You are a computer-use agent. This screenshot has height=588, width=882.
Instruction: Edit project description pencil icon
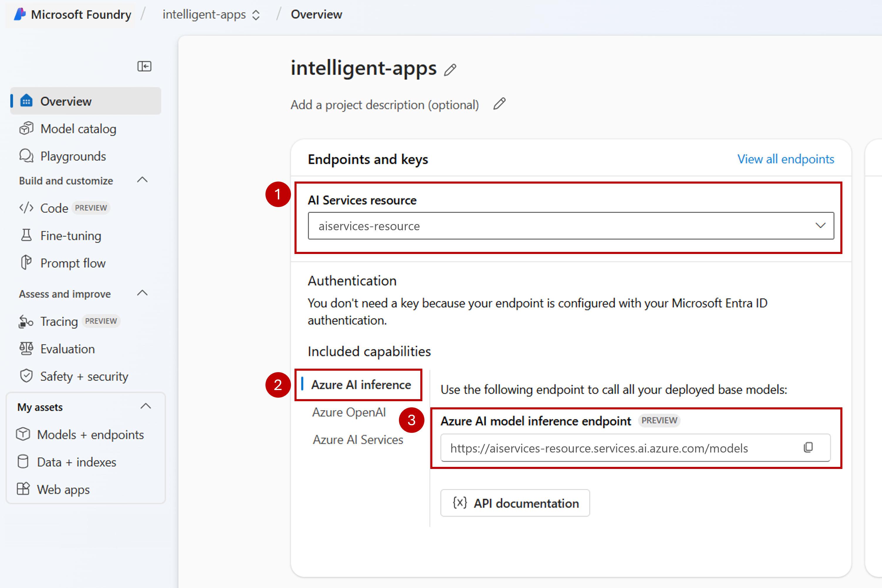[500, 104]
